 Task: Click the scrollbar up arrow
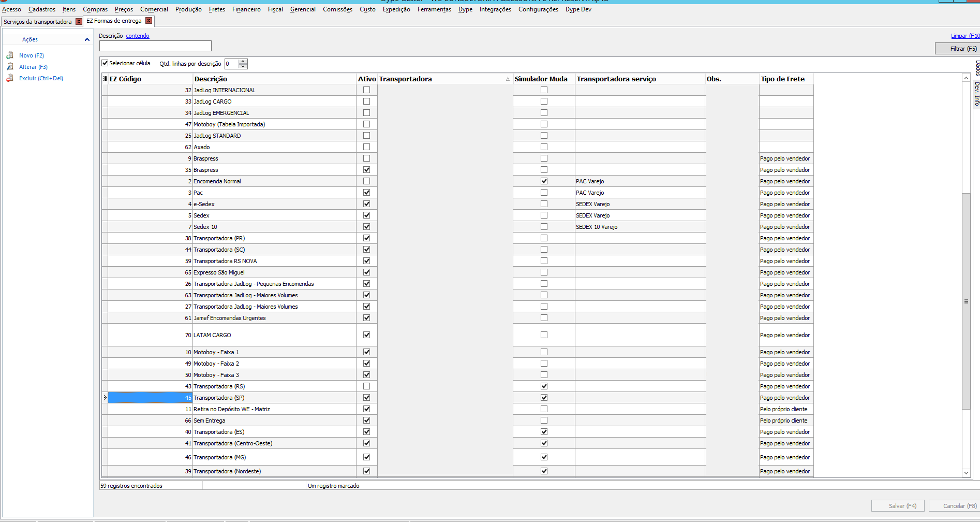click(966, 78)
